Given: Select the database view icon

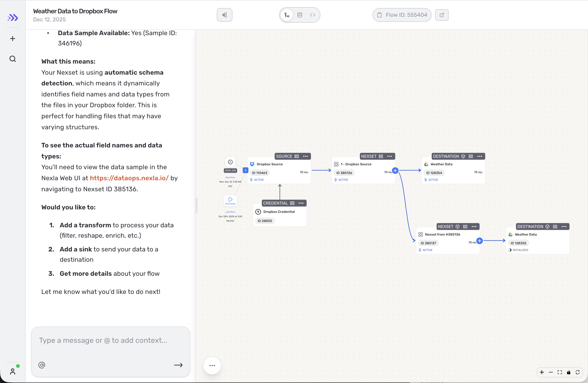Looking at the screenshot, I should coord(300,15).
